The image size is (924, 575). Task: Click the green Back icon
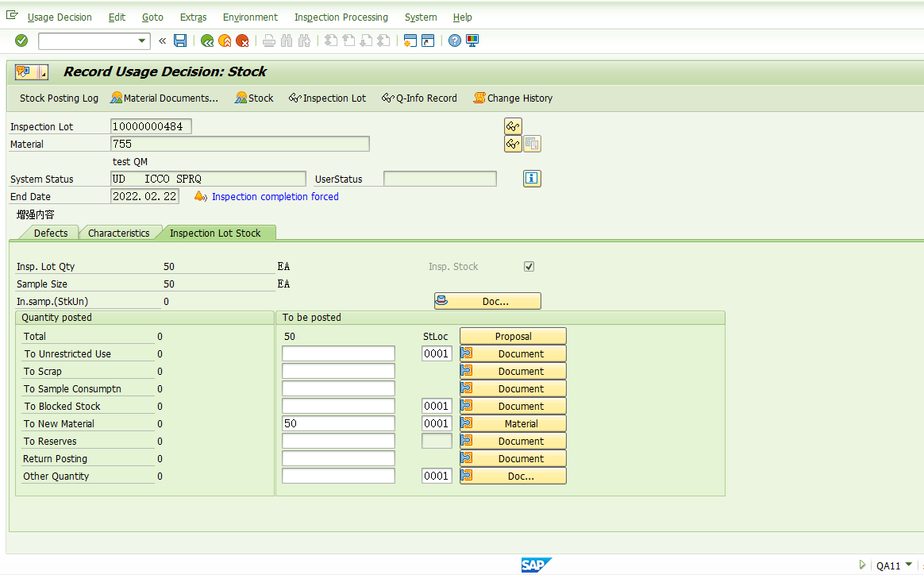click(x=207, y=41)
